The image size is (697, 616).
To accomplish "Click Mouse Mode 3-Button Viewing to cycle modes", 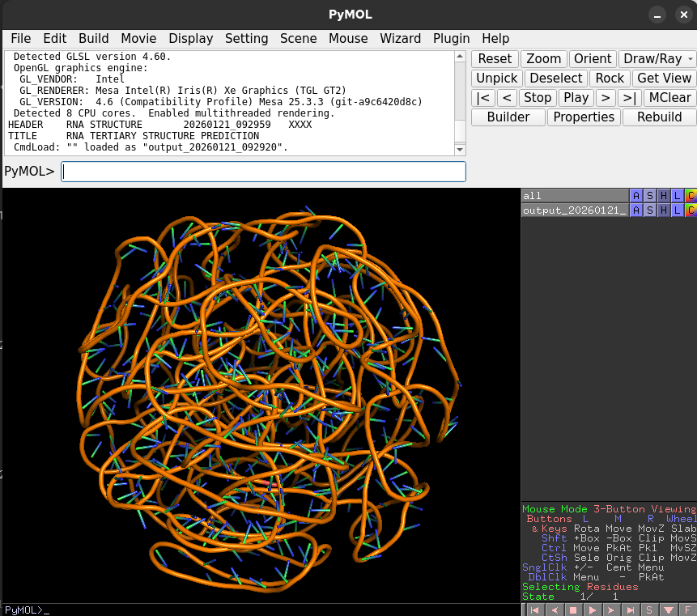I will click(609, 509).
